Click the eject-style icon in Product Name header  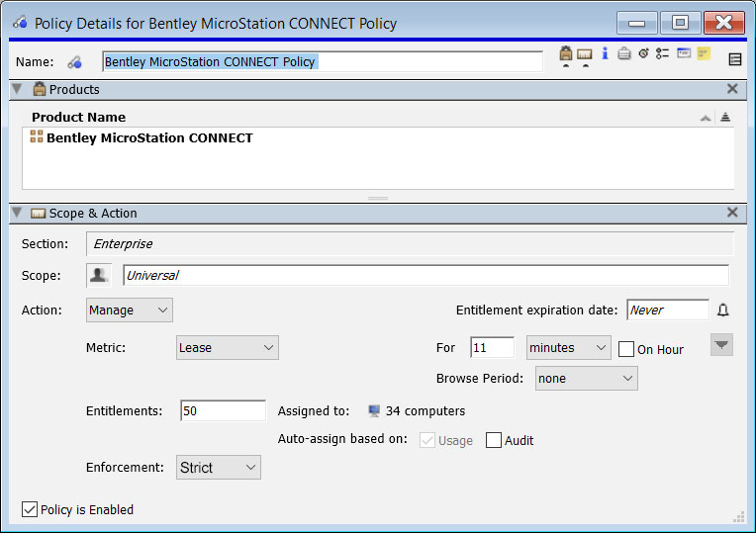[x=725, y=117]
